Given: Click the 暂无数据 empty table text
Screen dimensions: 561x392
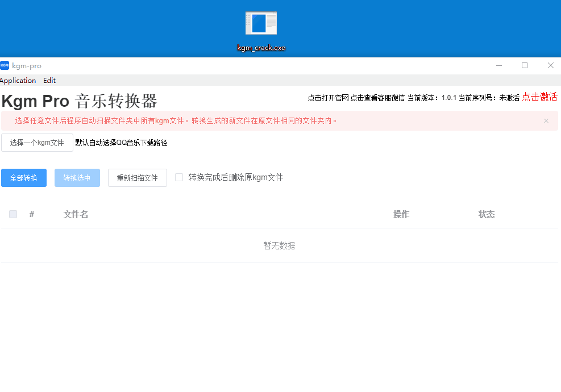Looking at the screenshot, I should click(279, 246).
